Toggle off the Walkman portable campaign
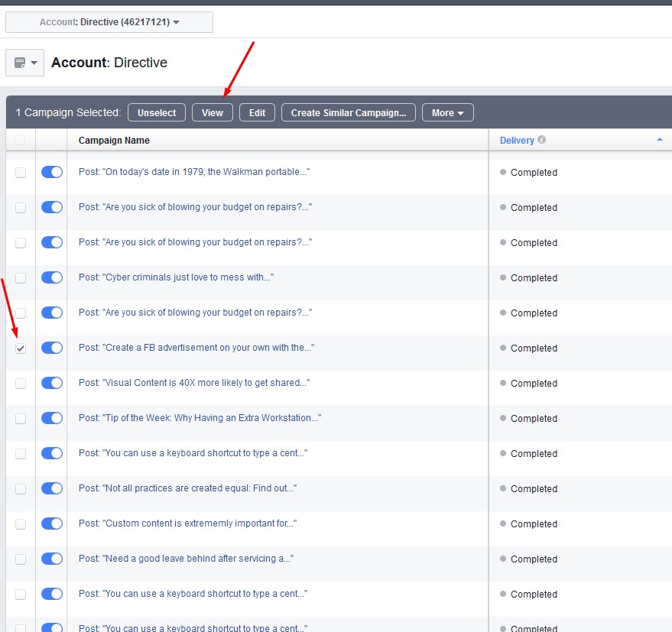Screen dimensions: 672x632 click(52, 172)
